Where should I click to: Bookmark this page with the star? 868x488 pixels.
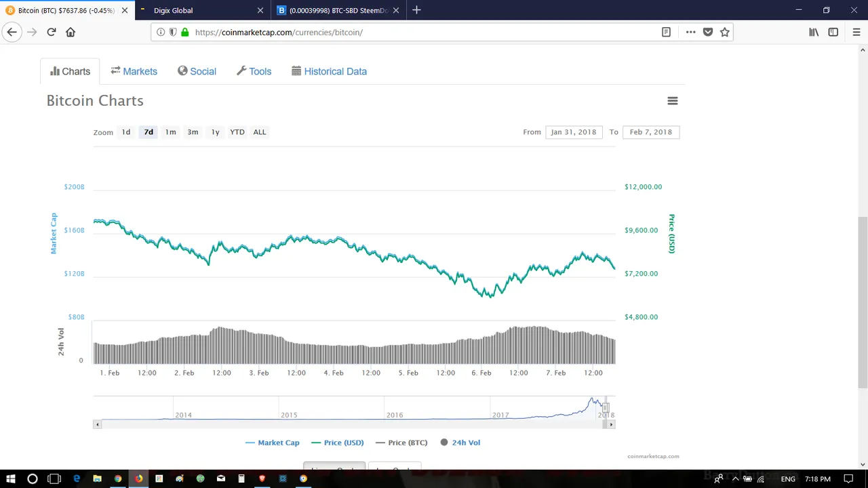pos(725,32)
